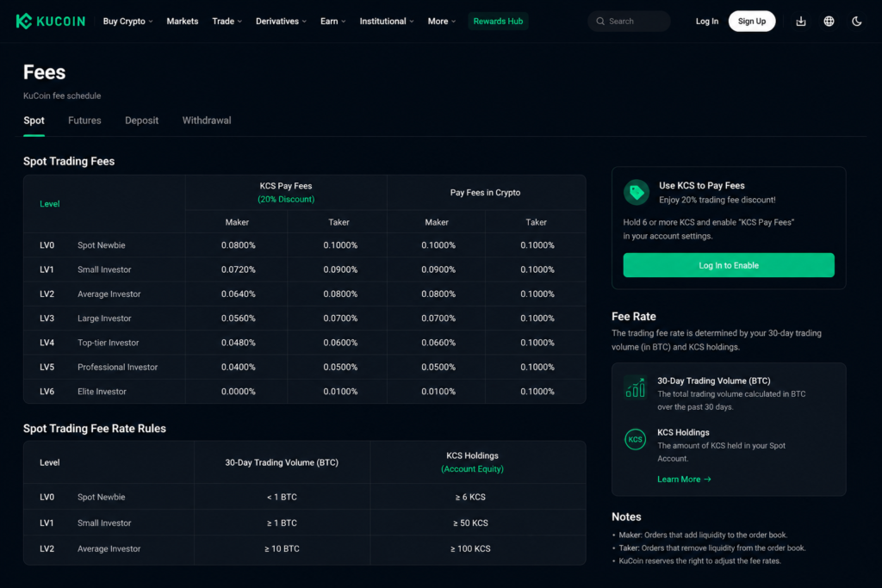Viewport: 882px width, 588px height.
Task: Focus the Search field
Action: click(629, 22)
